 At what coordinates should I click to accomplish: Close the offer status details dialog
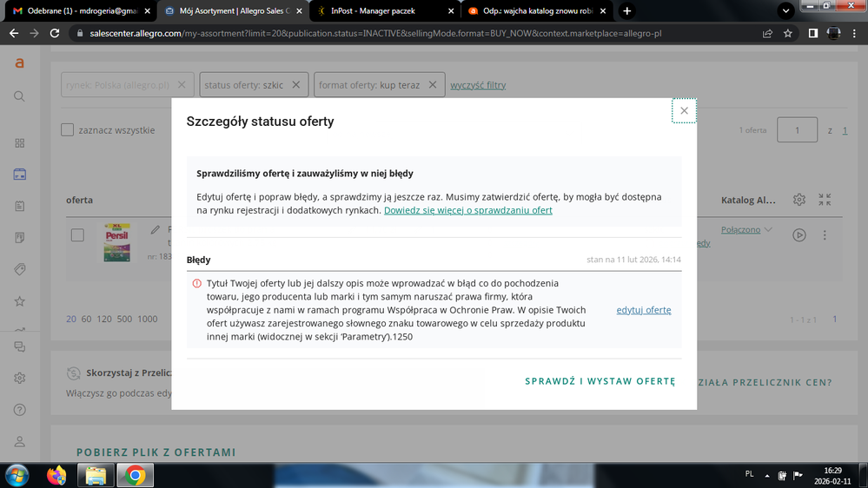684,111
